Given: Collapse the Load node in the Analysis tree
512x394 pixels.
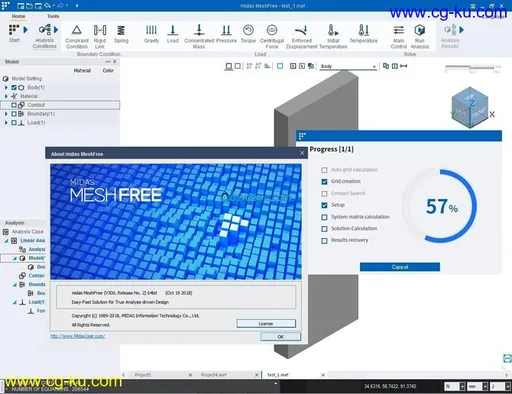Looking at the screenshot, I should pyautogui.click(x=15, y=302).
